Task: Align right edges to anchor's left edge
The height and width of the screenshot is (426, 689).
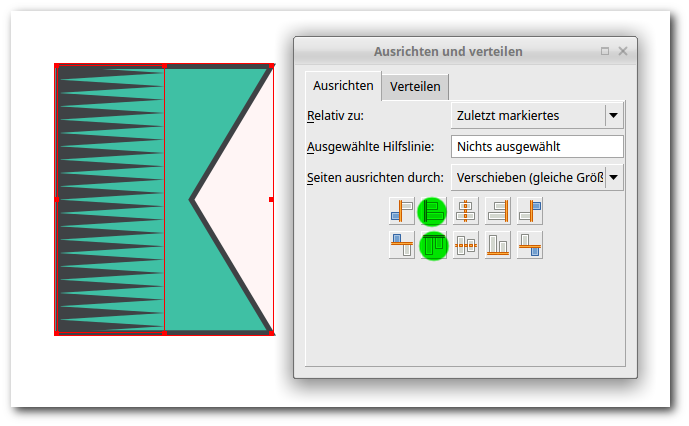Action: click(x=401, y=211)
